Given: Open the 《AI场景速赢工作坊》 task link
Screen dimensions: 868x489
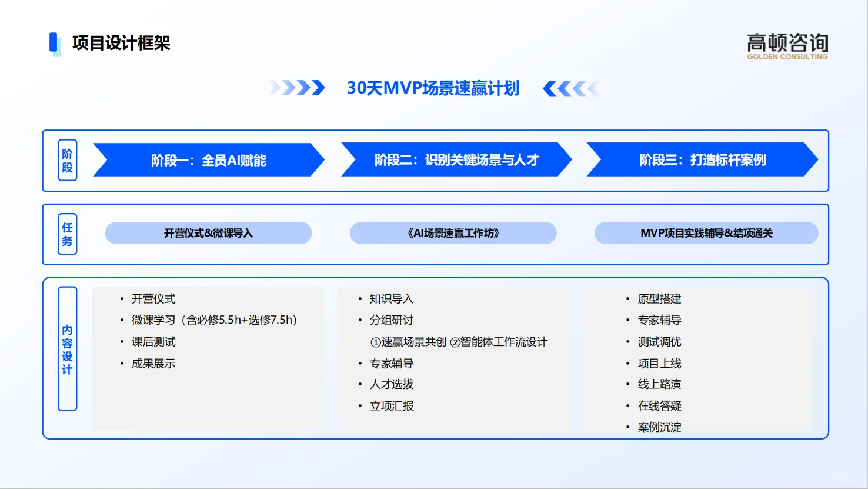Looking at the screenshot, I should coord(453,233).
